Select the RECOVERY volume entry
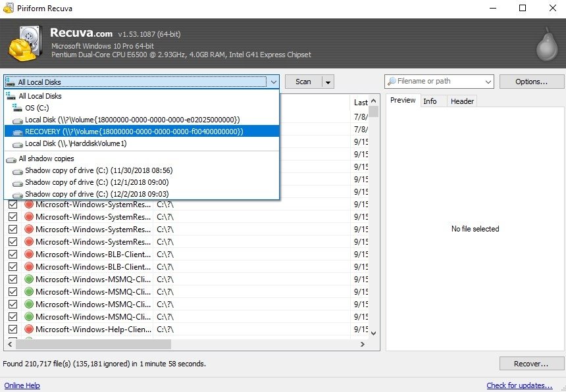Screen dimensions: 566x392 point(141,132)
